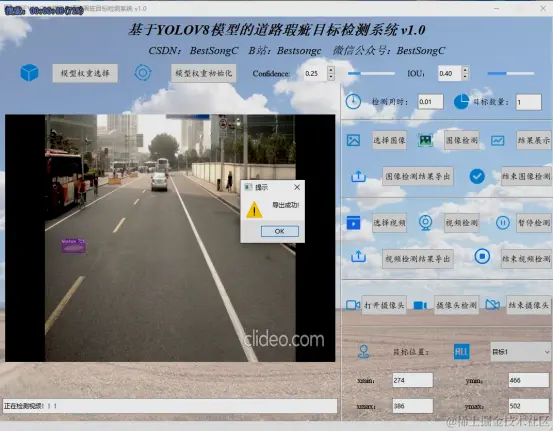Pause with the 暂停检测 button

tap(534, 223)
